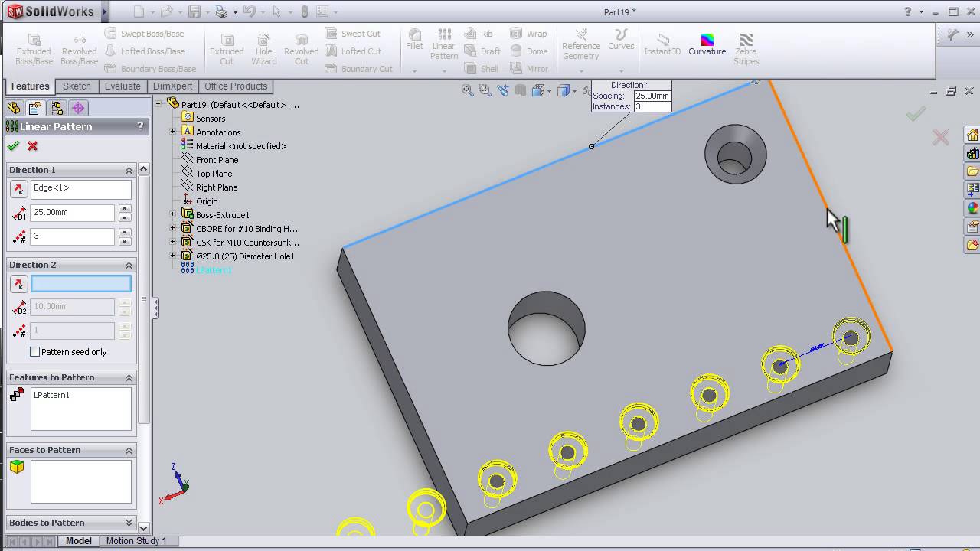Open Linear Pattern help question mark
This screenshot has height=551, width=980.
tap(140, 126)
